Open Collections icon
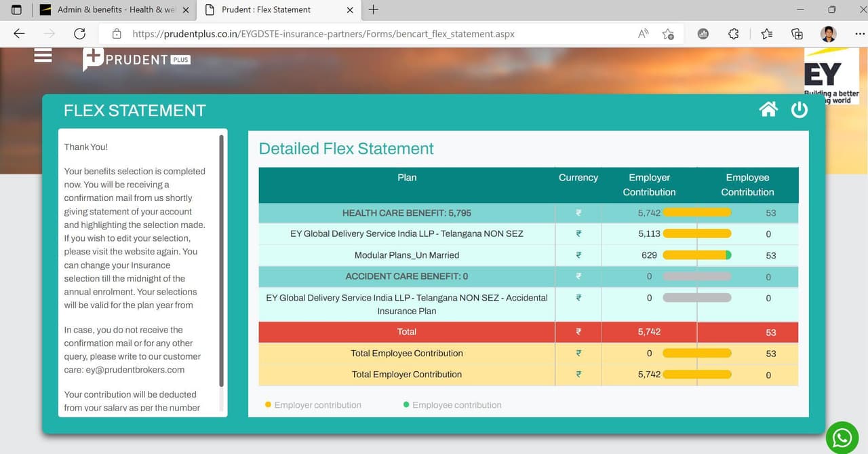The width and height of the screenshot is (868, 454). click(x=797, y=33)
